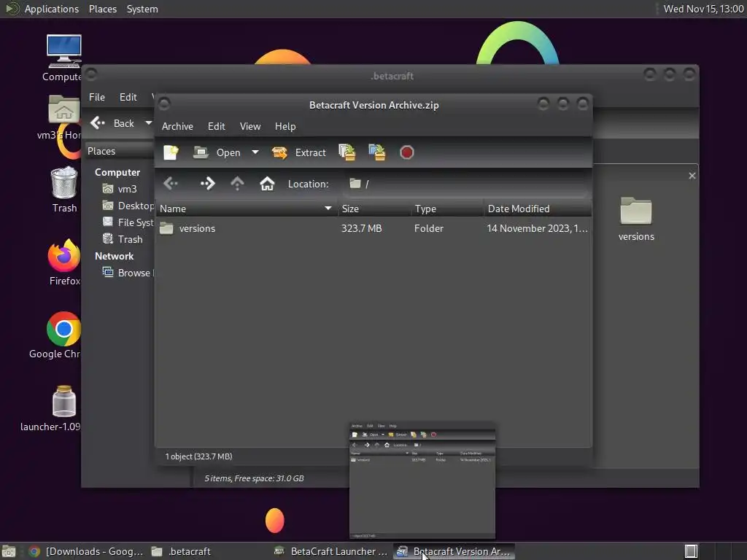Viewport: 747px width, 560px height.
Task: Go back using archive location back arrow
Action: coord(171,183)
